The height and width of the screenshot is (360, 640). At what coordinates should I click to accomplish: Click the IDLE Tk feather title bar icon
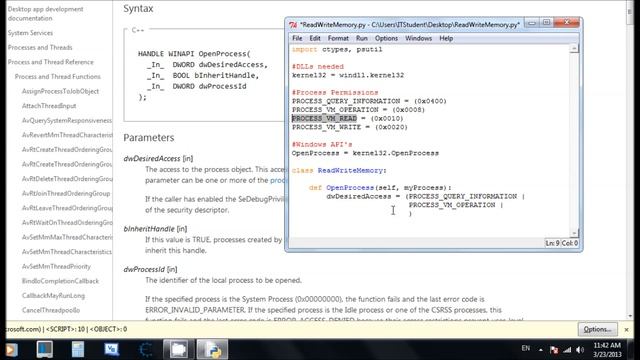[x=293, y=25]
